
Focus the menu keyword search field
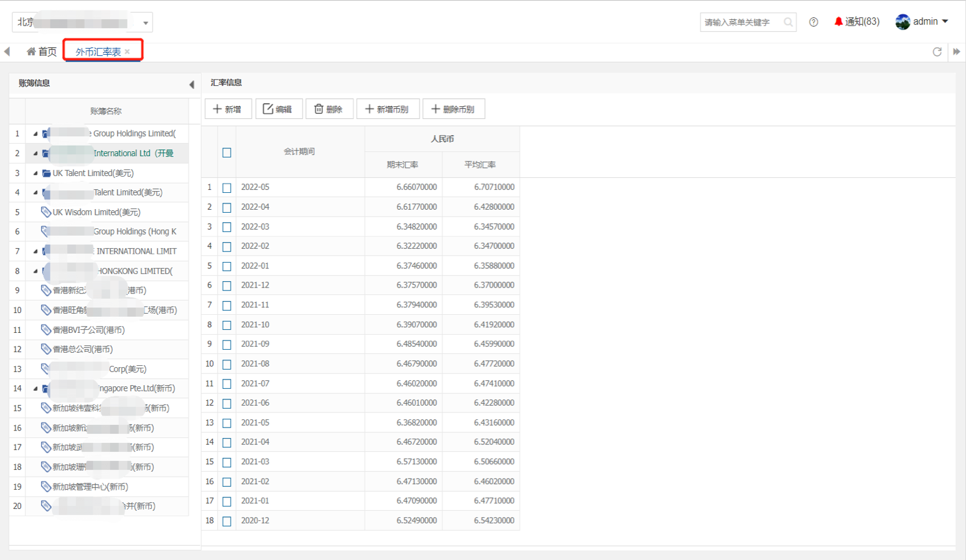741,22
